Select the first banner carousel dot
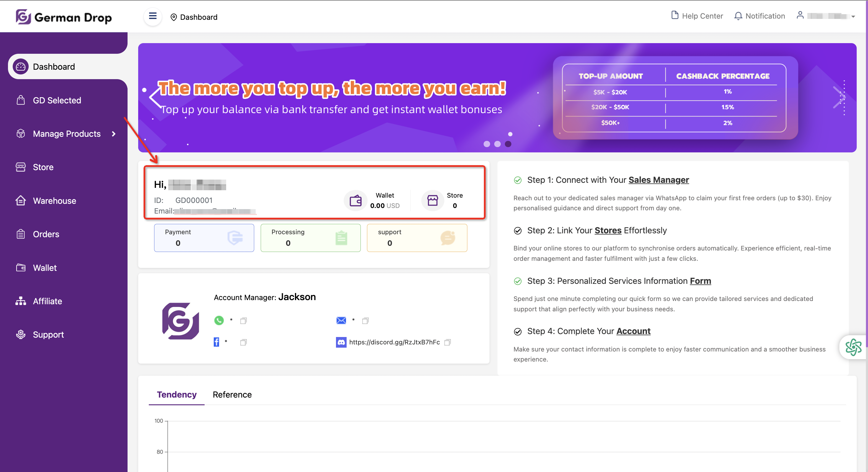 point(487,144)
